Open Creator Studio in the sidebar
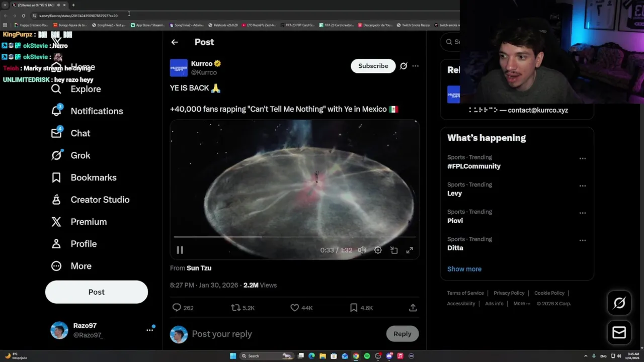 click(x=90, y=200)
